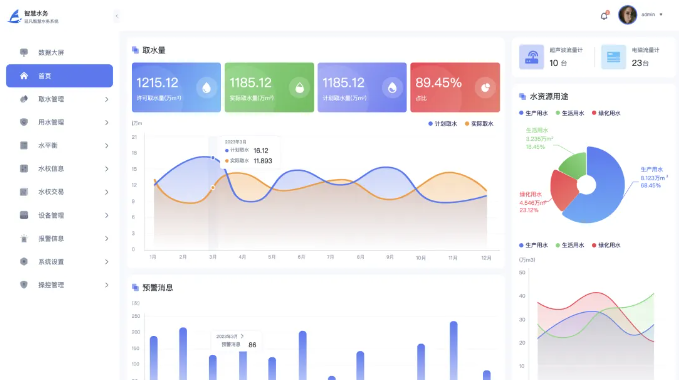This screenshot has height=380, width=679.
Task: Expand the 取水管理 sidebar menu
Action: (x=59, y=99)
